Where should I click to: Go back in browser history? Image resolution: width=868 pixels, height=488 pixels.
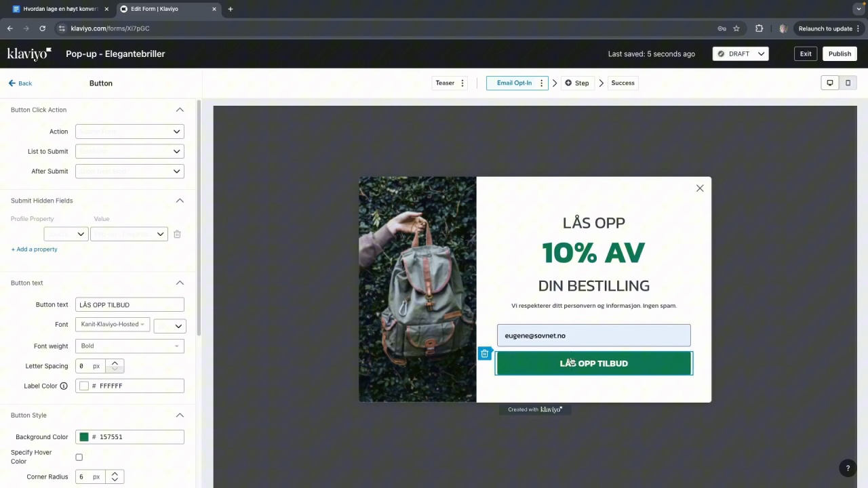click(x=10, y=28)
